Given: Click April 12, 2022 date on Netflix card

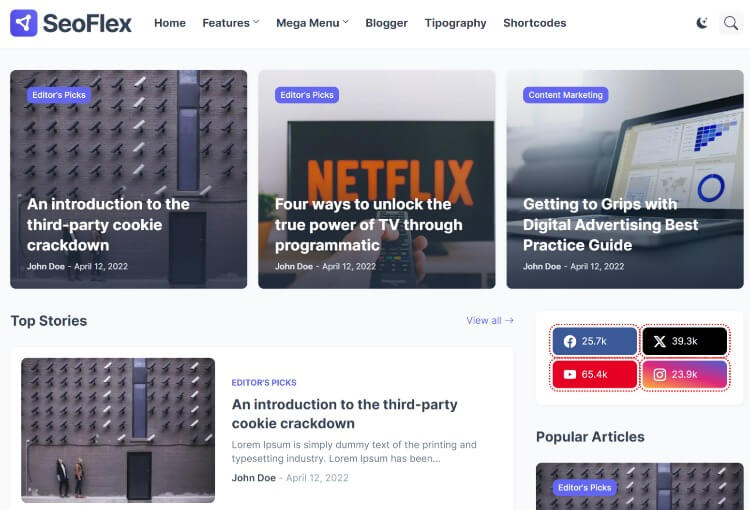Looking at the screenshot, I should click(349, 266).
